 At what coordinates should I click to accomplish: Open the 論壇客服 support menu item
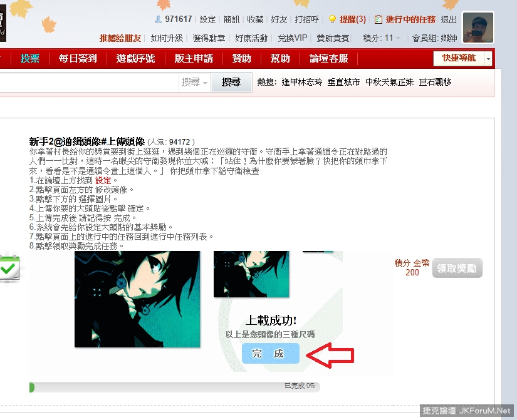point(329,58)
